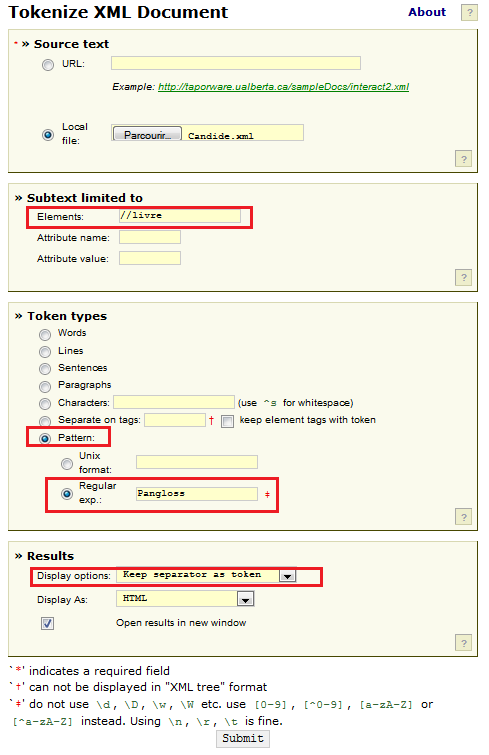Tick keep element tags with token checkbox

click(x=227, y=421)
